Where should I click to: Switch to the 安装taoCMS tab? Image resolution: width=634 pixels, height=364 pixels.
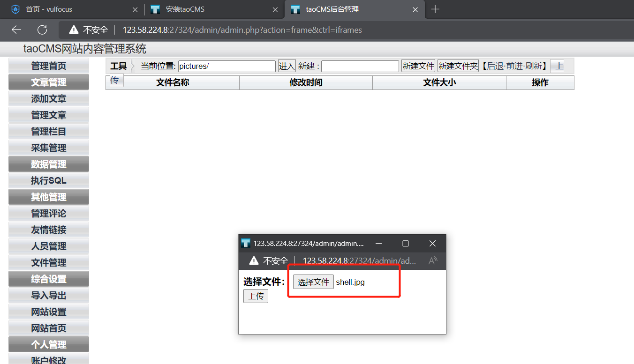(x=214, y=9)
